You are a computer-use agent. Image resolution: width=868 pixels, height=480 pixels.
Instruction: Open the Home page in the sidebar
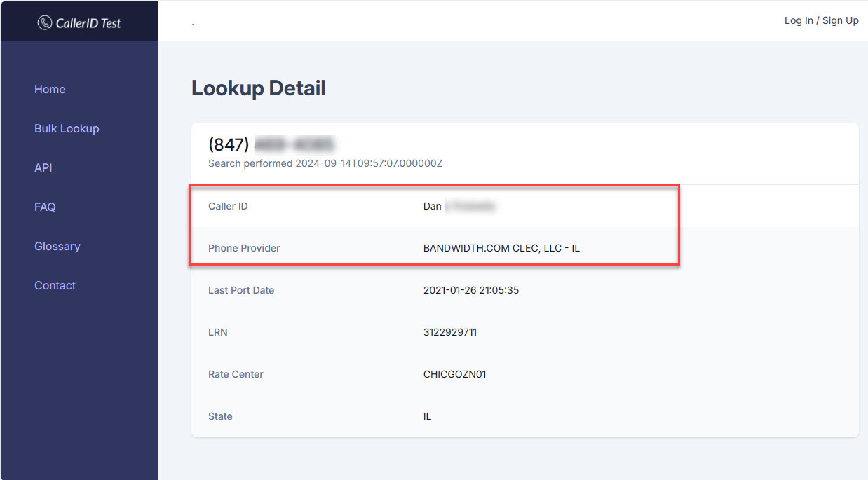(x=50, y=89)
